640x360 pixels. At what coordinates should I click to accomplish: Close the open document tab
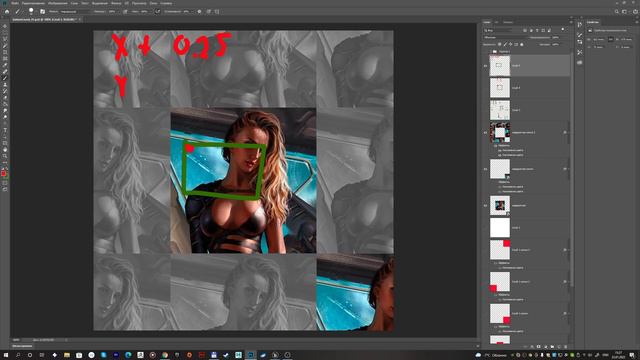coord(80,19)
